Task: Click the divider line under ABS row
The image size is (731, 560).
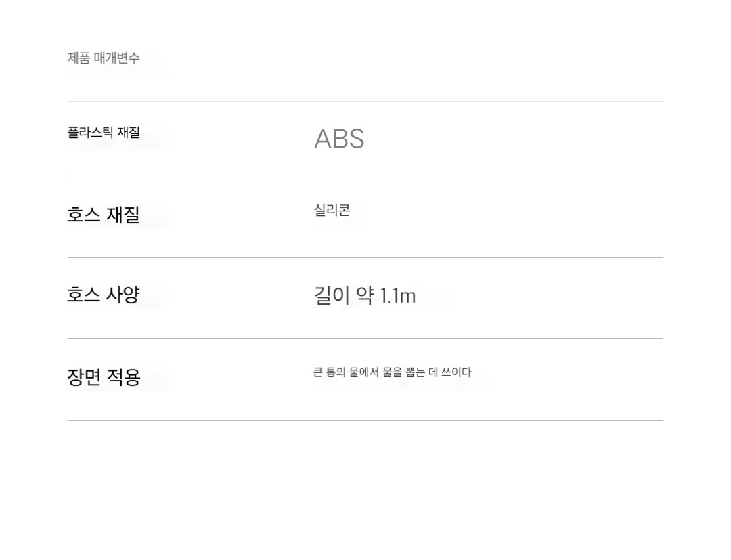Action: [x=365, y=177]
